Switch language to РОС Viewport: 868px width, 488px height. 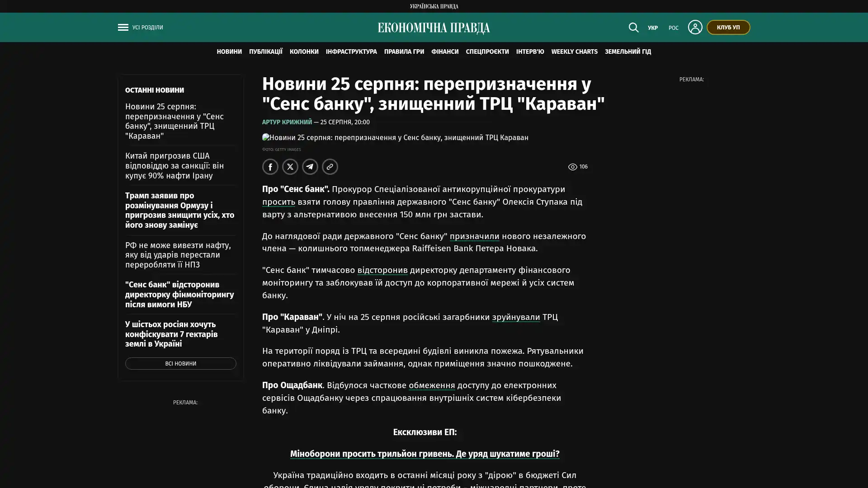[x=674, y=28]
